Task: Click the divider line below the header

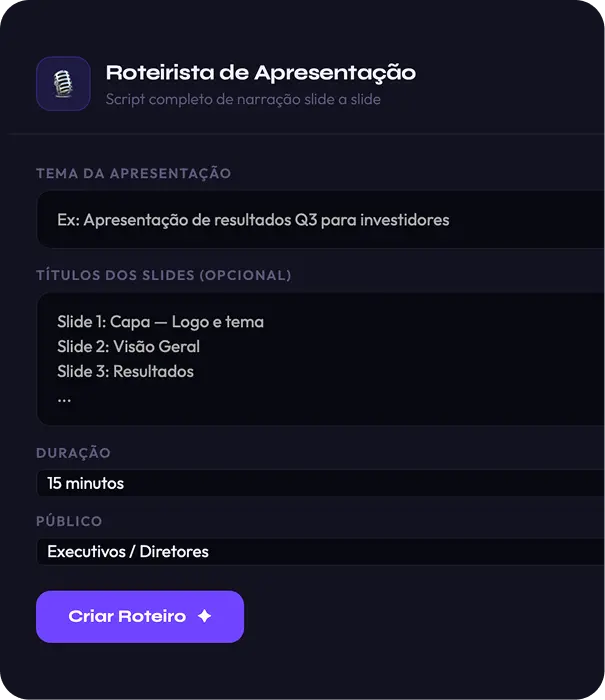Action: coord(306,133)
